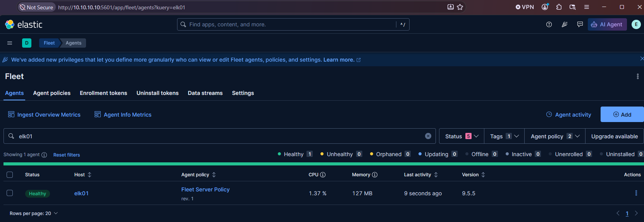Open the Tags filter dropdown
The height and width of the screenshot is (222, 644).
pos(504,136)
